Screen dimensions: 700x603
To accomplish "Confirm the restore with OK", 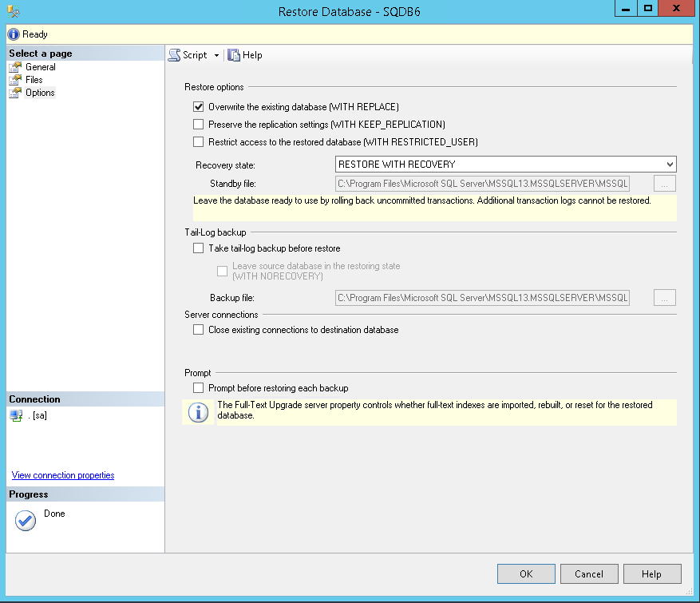I will (525, 573).
